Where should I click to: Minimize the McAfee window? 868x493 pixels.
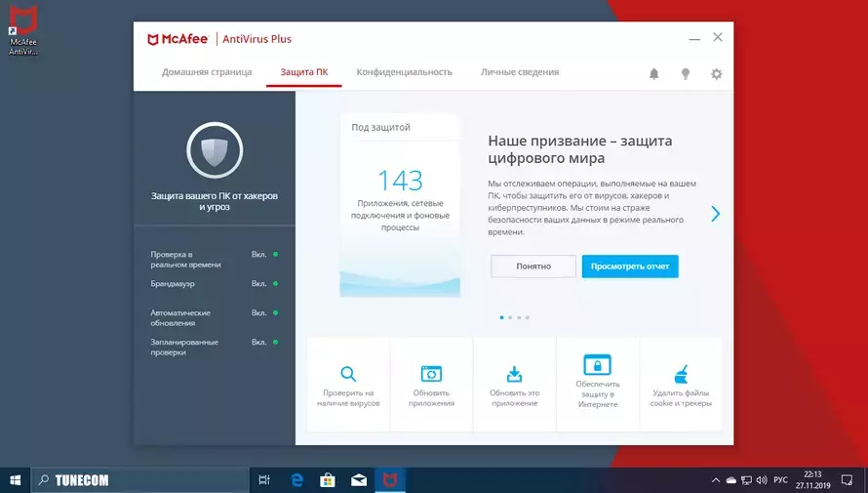(x=694, y=38)
